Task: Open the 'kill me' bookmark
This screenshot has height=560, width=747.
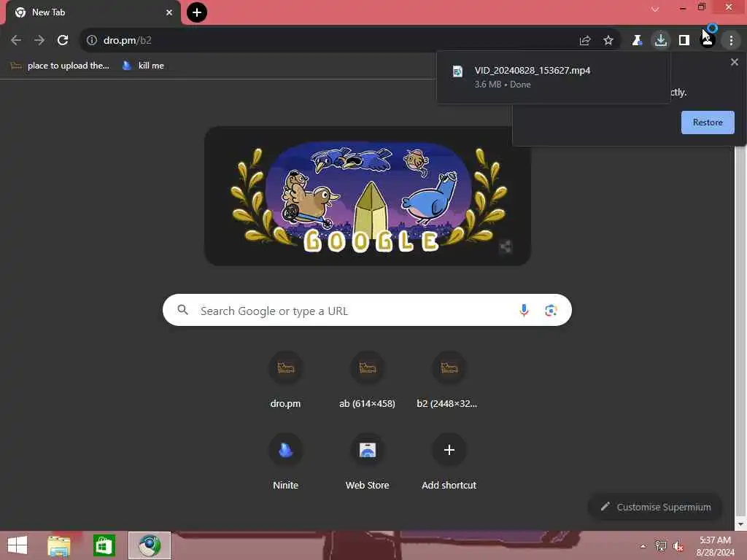Action: [x=143, y=66]
